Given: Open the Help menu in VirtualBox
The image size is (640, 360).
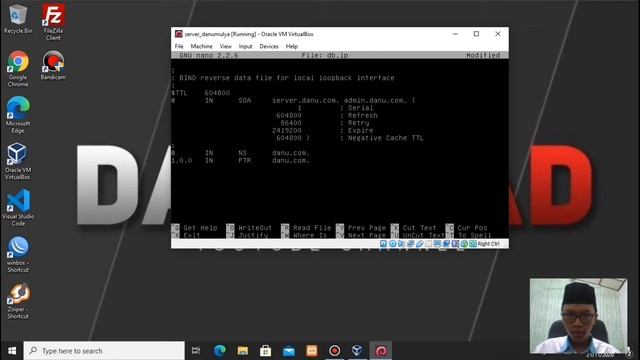Looking at the screenshot, I should [291, 46].
